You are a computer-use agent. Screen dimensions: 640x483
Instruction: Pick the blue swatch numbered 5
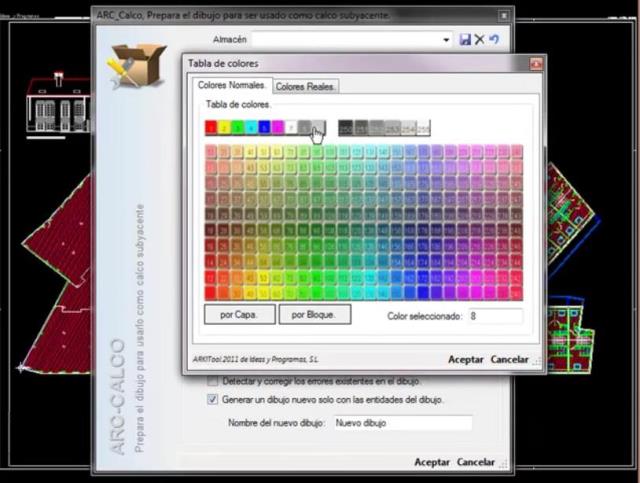(265, 128)
